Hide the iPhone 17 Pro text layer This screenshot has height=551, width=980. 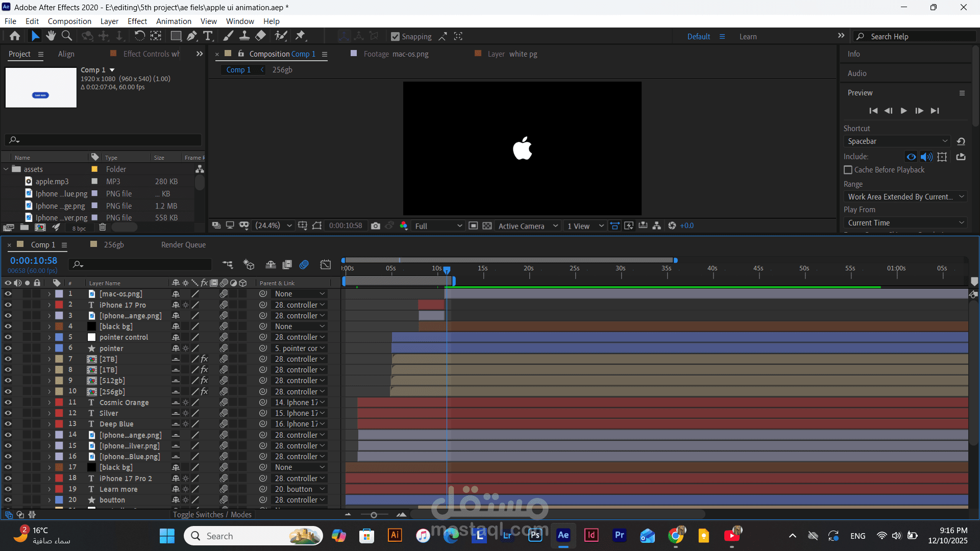tap(8, 305)
